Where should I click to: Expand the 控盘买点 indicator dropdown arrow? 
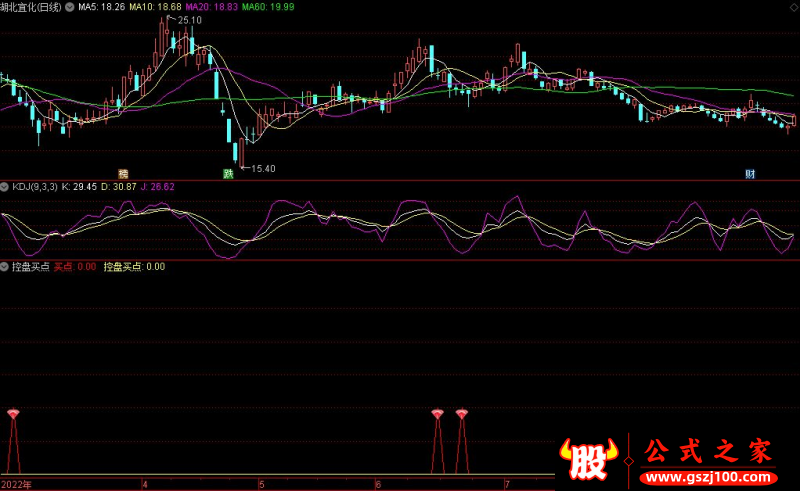[5, 267]
